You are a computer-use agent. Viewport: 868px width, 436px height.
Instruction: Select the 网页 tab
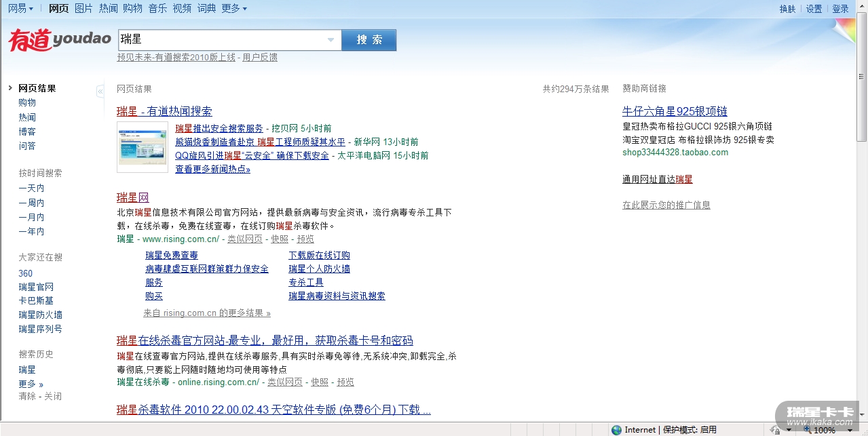[x=59, y=8]
